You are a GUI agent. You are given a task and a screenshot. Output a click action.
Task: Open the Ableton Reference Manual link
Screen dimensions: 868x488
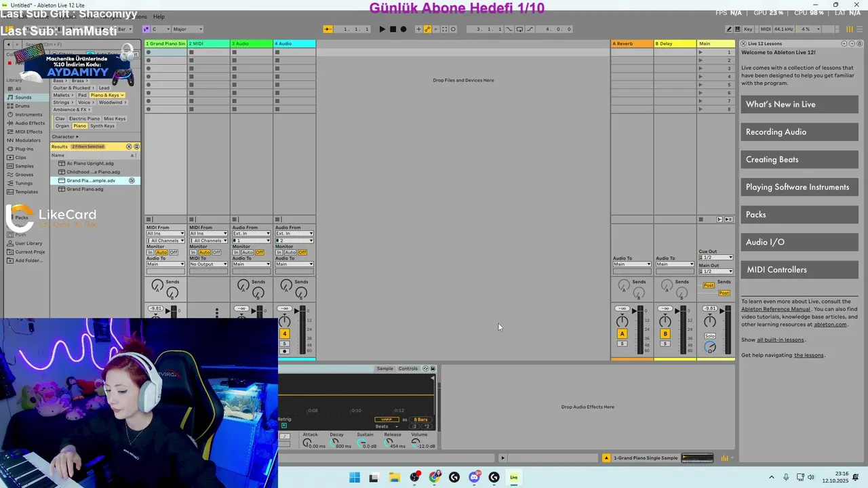pyautogui.click(x=775, y=309)
